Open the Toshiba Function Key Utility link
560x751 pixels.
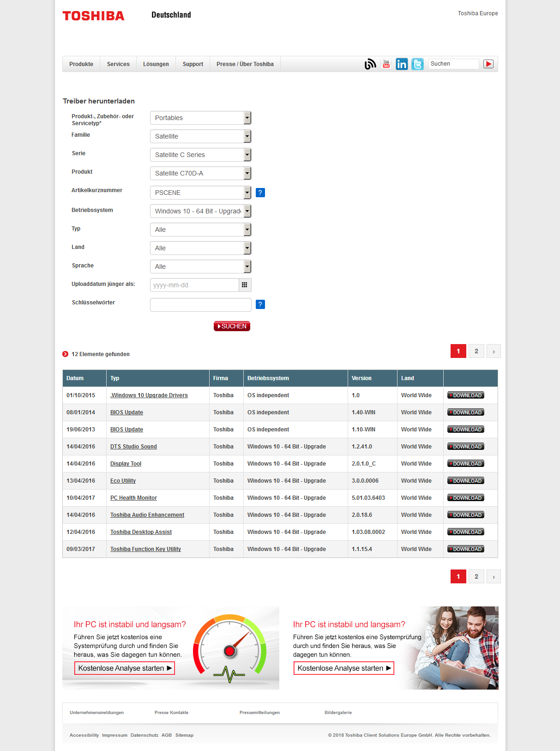pyautogui.click(x=145, y=549)
